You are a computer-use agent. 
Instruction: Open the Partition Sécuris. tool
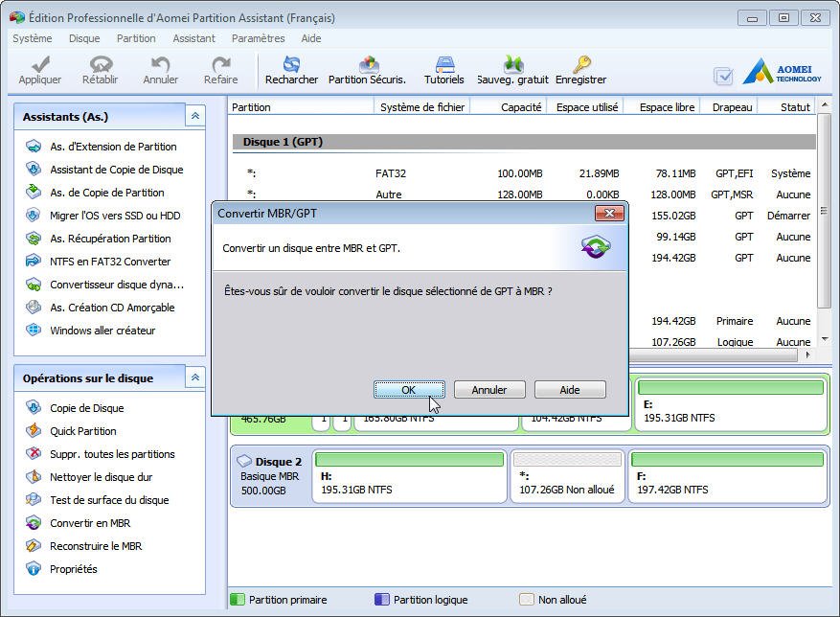click(368, 70)
